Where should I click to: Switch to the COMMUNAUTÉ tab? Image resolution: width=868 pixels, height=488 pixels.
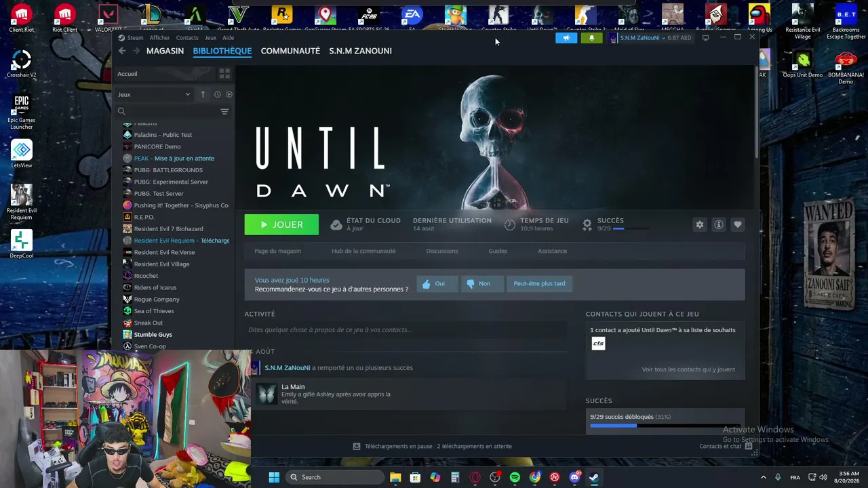pos(290,51)
